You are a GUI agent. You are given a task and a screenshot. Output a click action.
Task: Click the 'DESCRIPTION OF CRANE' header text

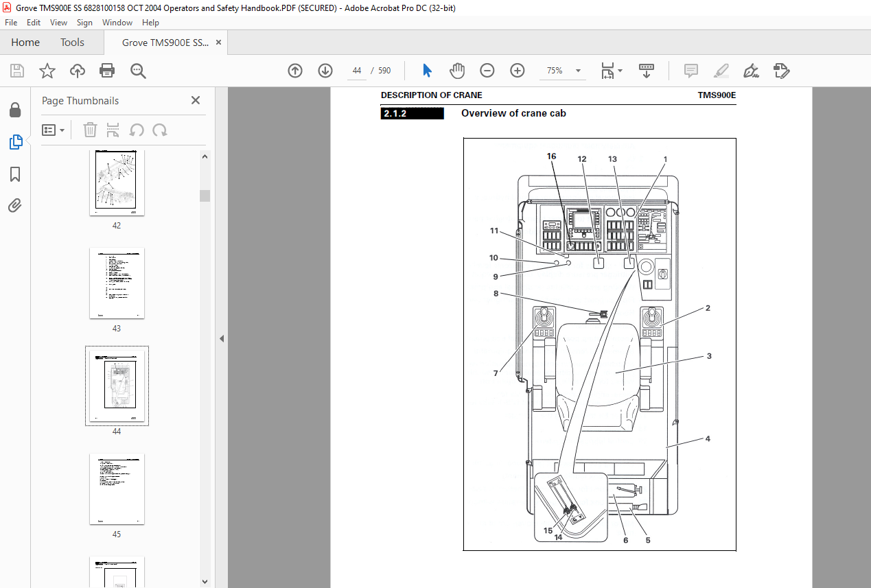pyautogui.click(x=431, y=95)
